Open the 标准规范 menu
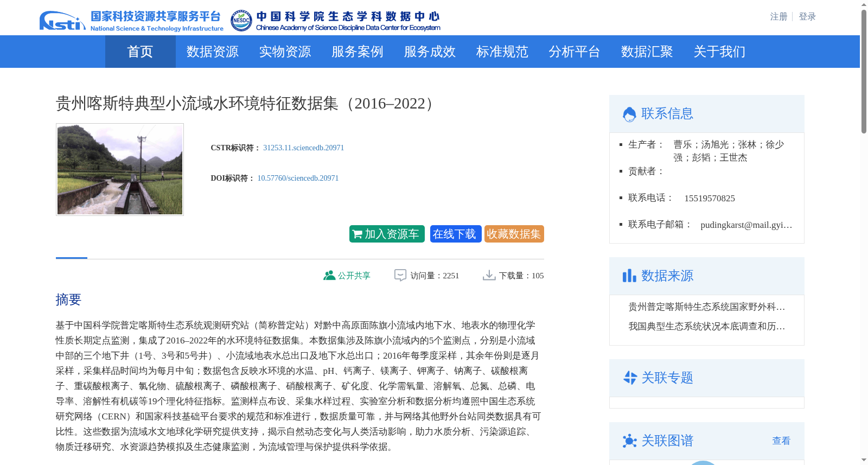 [x=502, y=52]
